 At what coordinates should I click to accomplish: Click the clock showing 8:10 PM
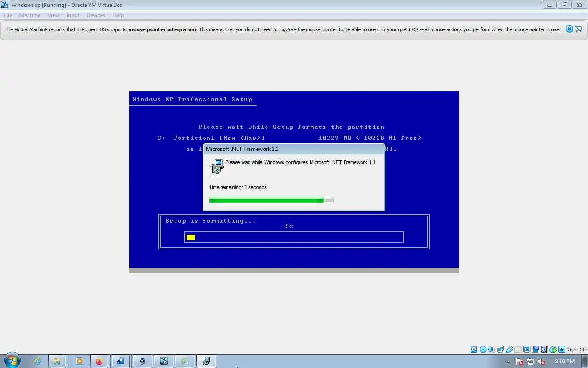pos(565,362)
